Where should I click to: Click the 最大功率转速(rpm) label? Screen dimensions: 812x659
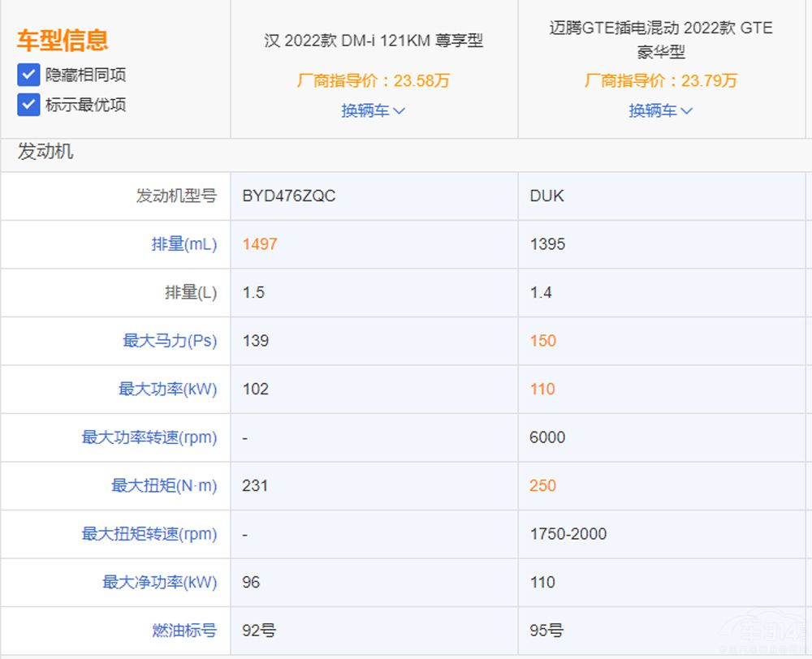coord(149,437)
